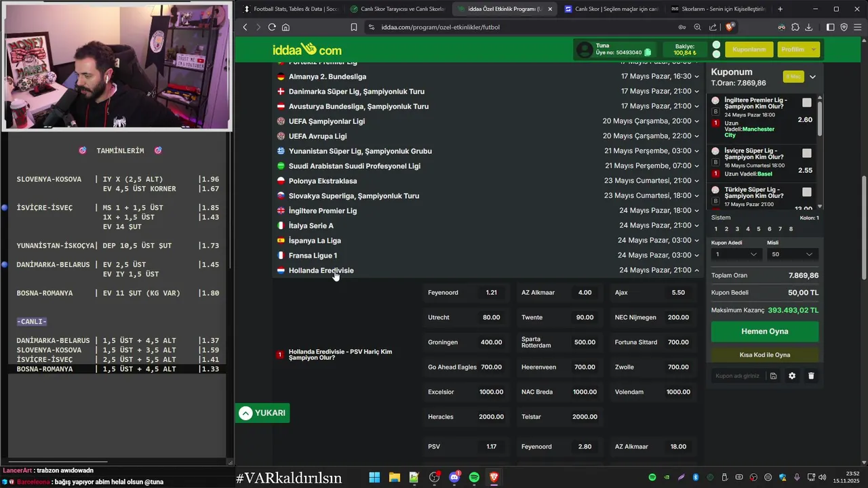Toggle the browser sidebar panel icon
Viewport: 868px width, 488px height.
click(831, 27)
